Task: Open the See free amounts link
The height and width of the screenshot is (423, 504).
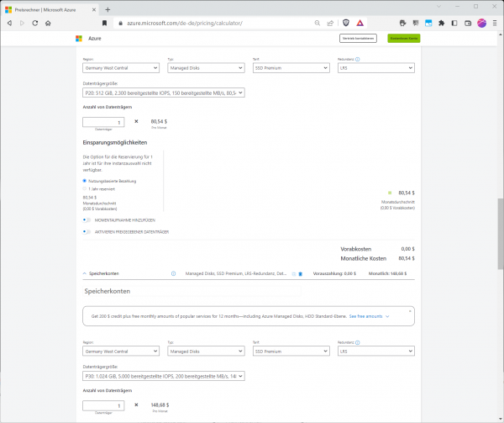Action: click(x=365, y=316)
